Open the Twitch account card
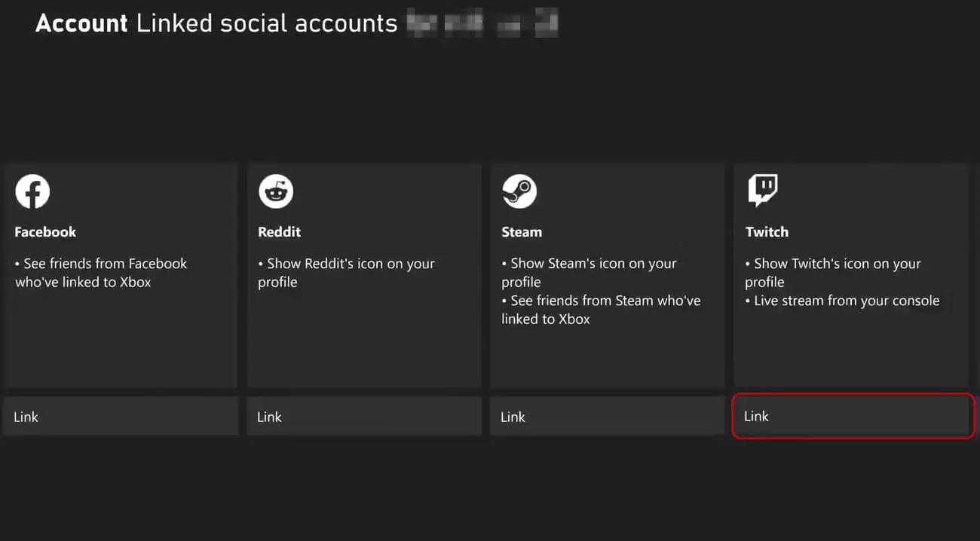 851,276
